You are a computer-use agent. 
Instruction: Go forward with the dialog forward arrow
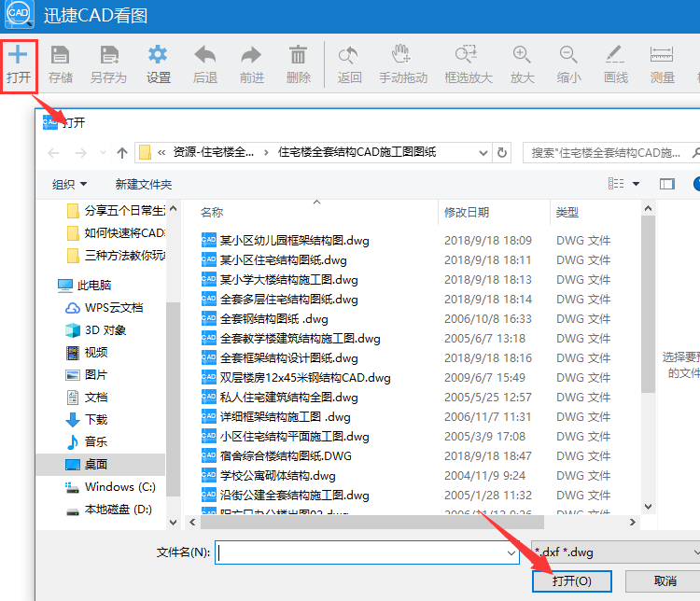(81, 153)
